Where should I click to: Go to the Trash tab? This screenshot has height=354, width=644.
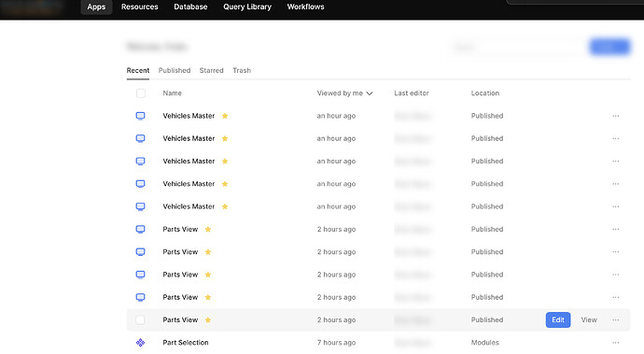point(242,70)
